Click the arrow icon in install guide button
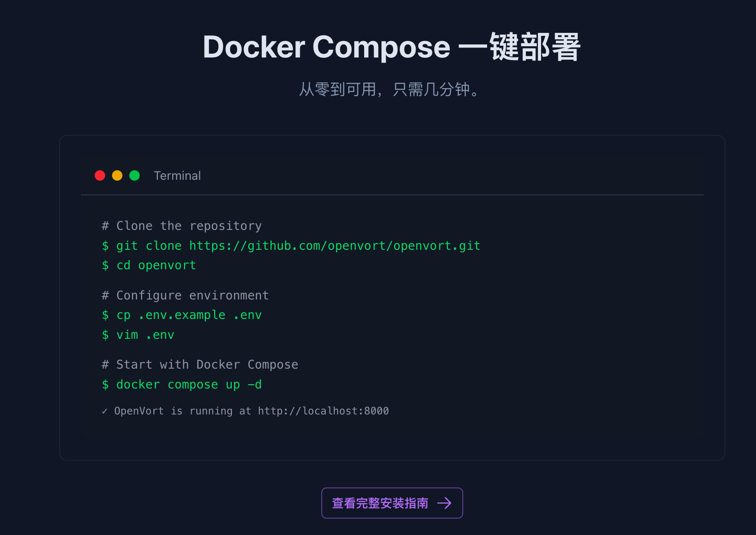Image resolution: width=756 pixels, height=535 pixels. (x=444, y=503)
